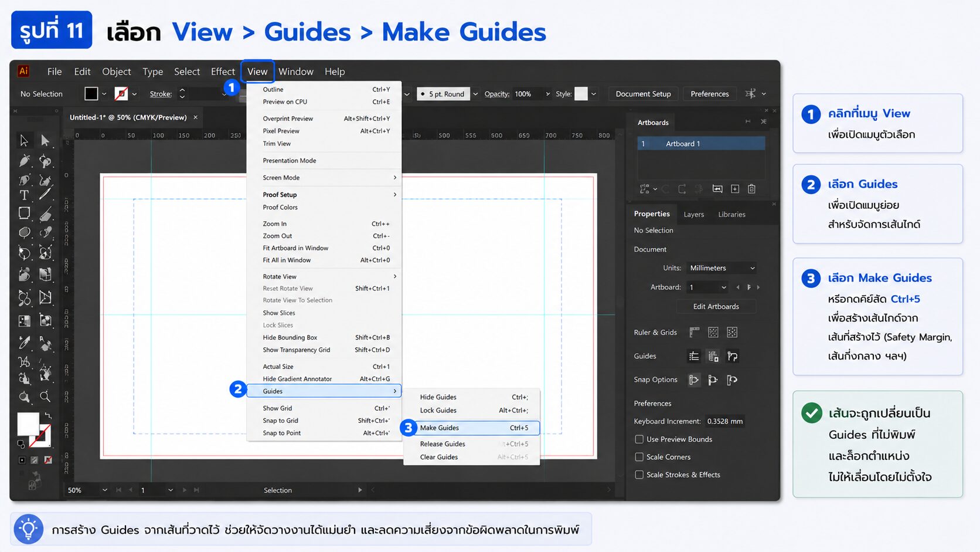The image size is (980, 552).
Task: Choose the Type tool
Action: click(24, 195)
